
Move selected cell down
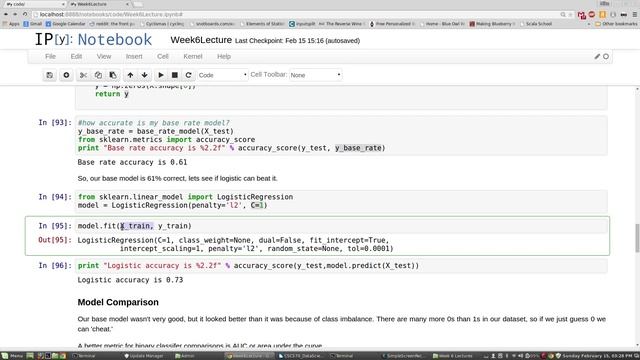coord(144,75)
